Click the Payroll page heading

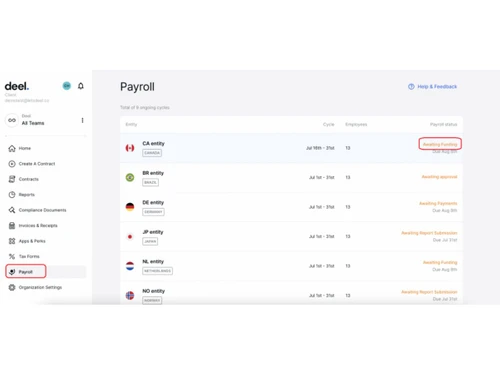coord(137,87)
